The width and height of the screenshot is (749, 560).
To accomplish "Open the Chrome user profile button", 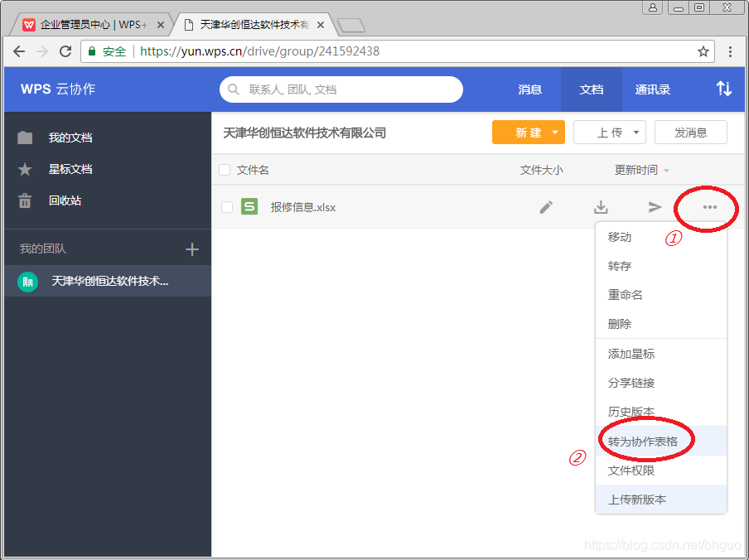I will (x=653, y=7).
